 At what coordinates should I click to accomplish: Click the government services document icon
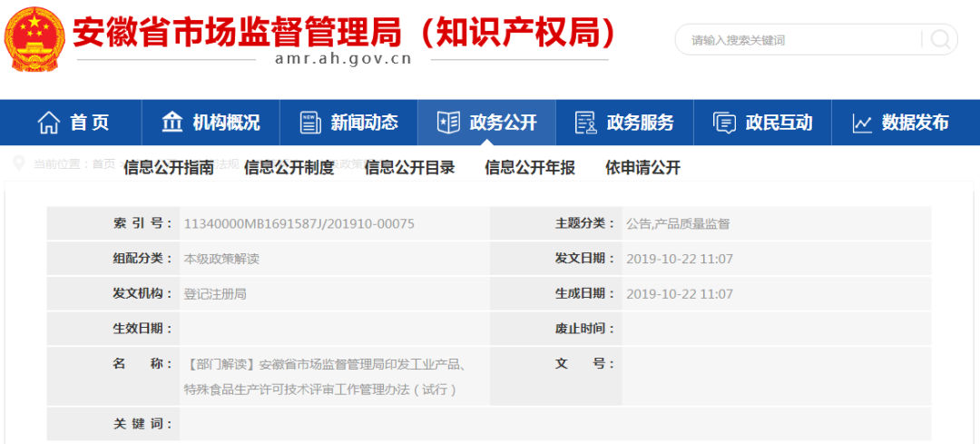pos(585,123)
